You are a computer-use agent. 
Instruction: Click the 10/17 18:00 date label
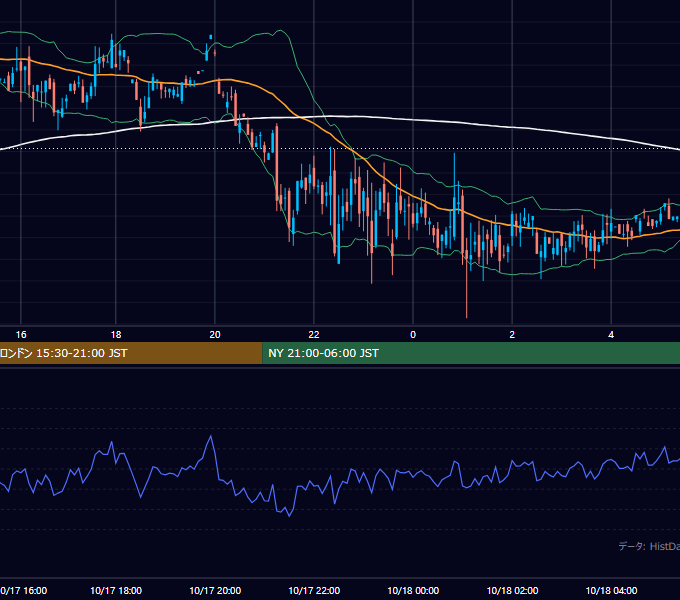116,590
